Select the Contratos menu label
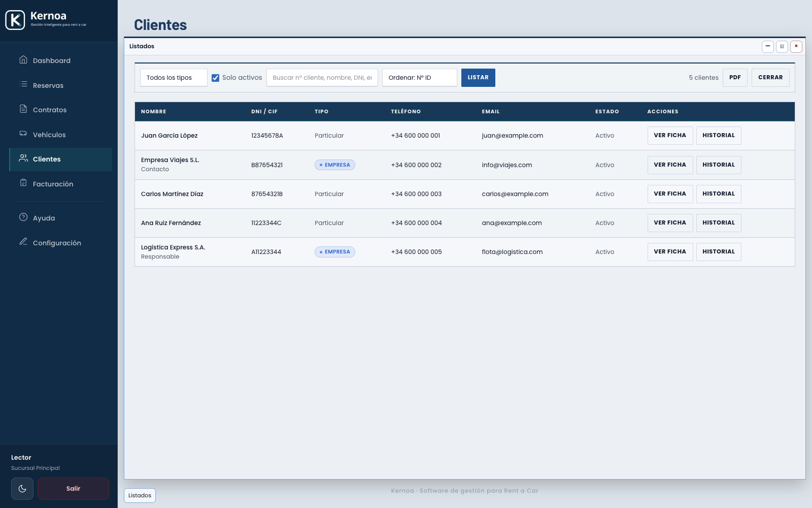812x508 pixels. (x=50, y=110)
